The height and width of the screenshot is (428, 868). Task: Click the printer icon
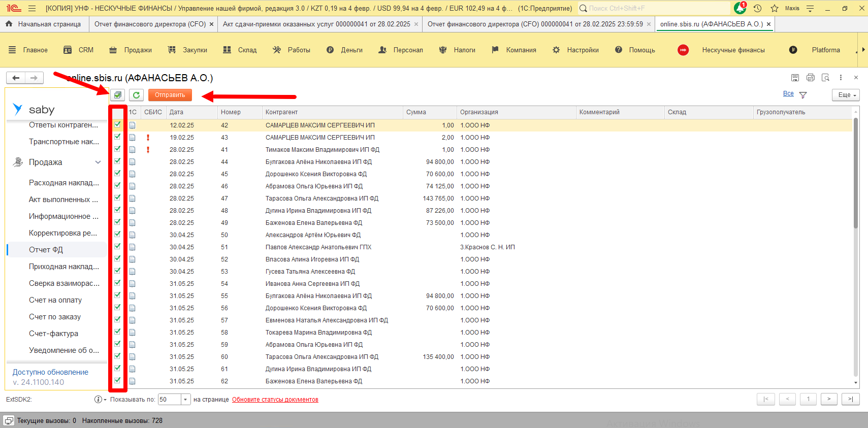pyautogui.click(x=810, y=78)
